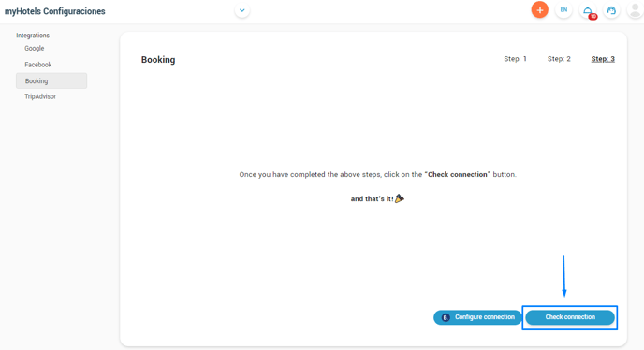Click the Booking page title
Image resolution: width=644 pixels, height=350 pixels.
click(x=158, y=60)
